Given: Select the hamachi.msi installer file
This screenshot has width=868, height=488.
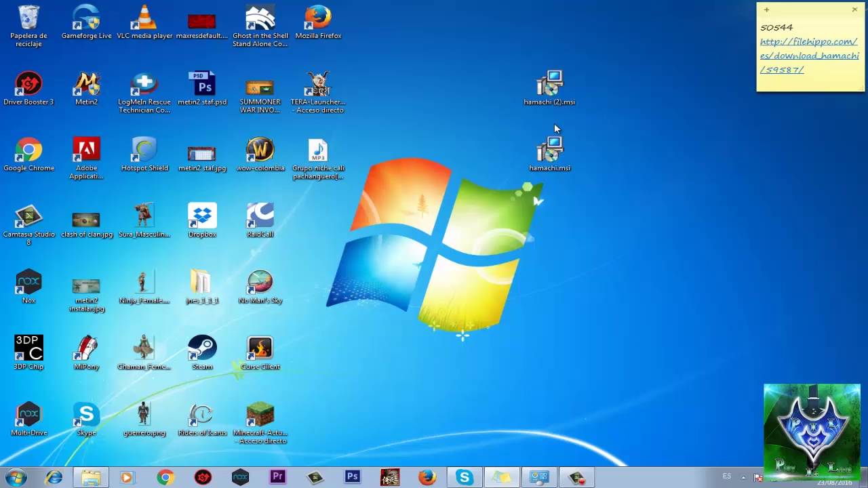Looking at the screenshot, I should [x=549, y=155].
